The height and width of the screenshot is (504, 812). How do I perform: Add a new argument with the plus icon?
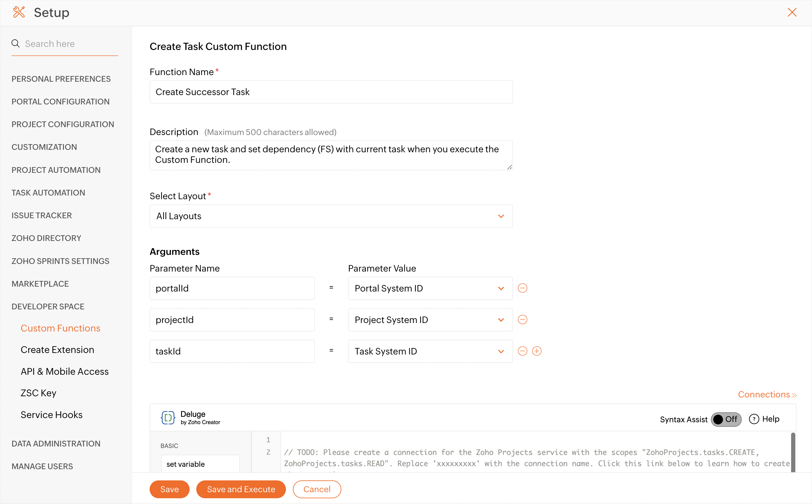click(537, 351)
